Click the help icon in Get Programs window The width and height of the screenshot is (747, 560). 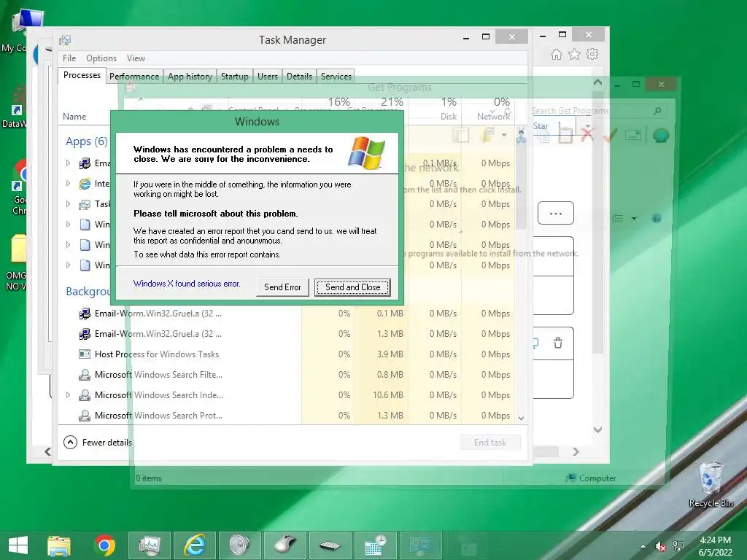657,219
